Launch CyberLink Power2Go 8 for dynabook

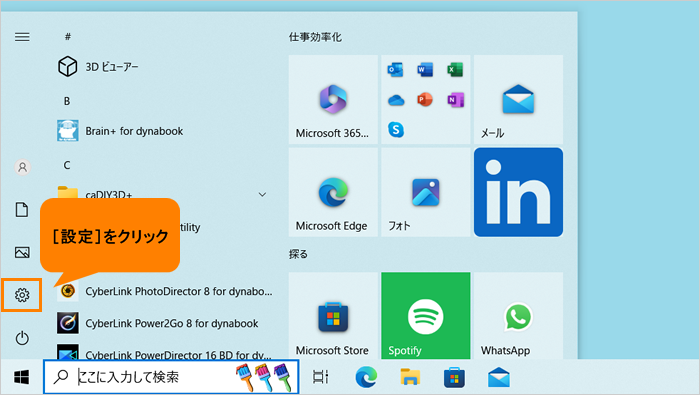click(x=158, y=323)
